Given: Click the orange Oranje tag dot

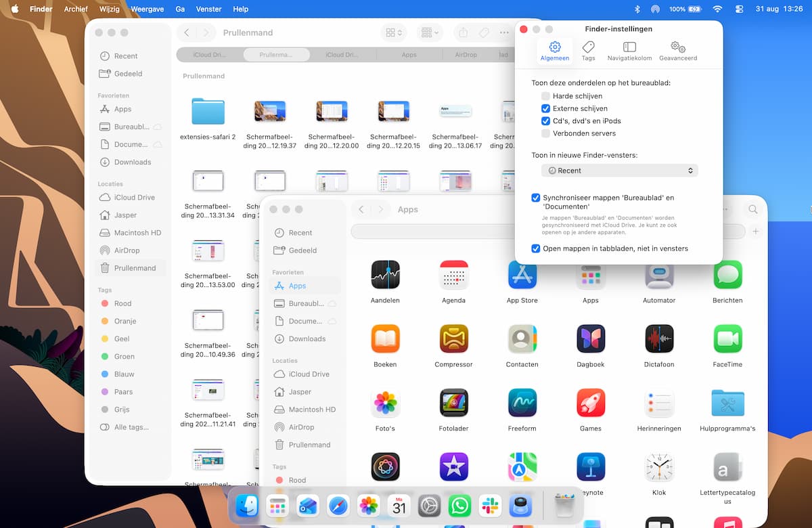Looking at the screenshot, I should 104,321.
